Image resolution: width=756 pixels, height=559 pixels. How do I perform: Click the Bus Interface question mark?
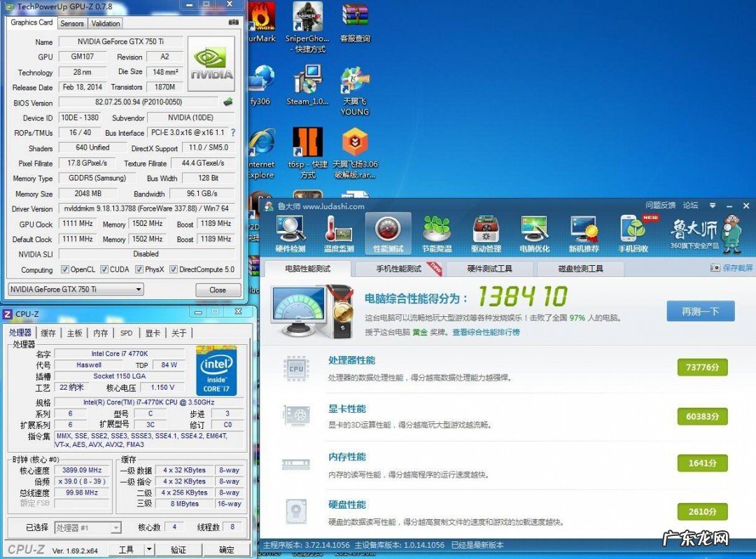coord(233,133)
